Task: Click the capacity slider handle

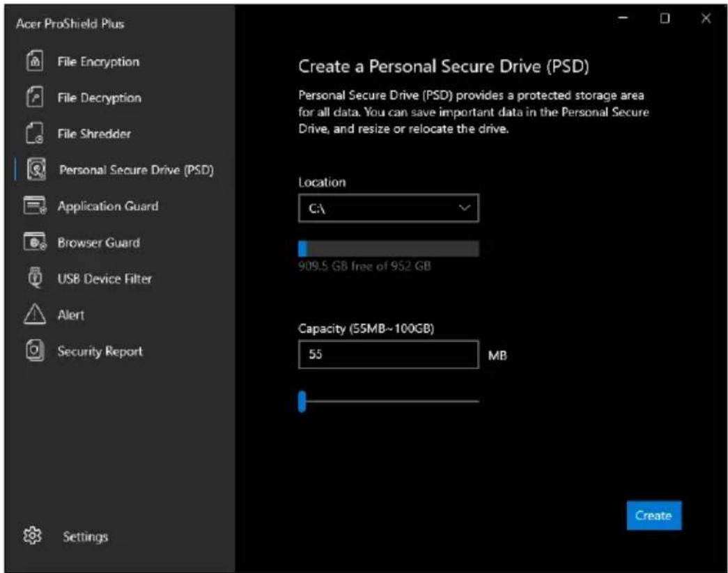Action: pyautogui.click(x=302, y=401)
